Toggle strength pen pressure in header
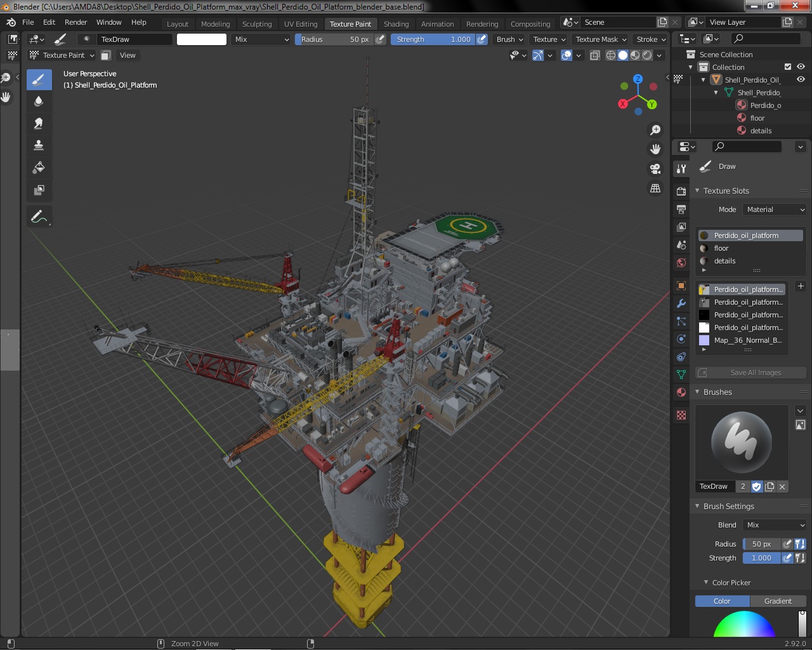The width and height of the screenshot is (812, 650). tap(482, 39)
